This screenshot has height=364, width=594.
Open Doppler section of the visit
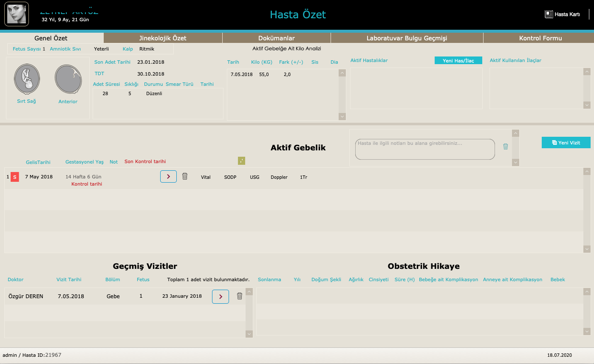coord(279,177)
